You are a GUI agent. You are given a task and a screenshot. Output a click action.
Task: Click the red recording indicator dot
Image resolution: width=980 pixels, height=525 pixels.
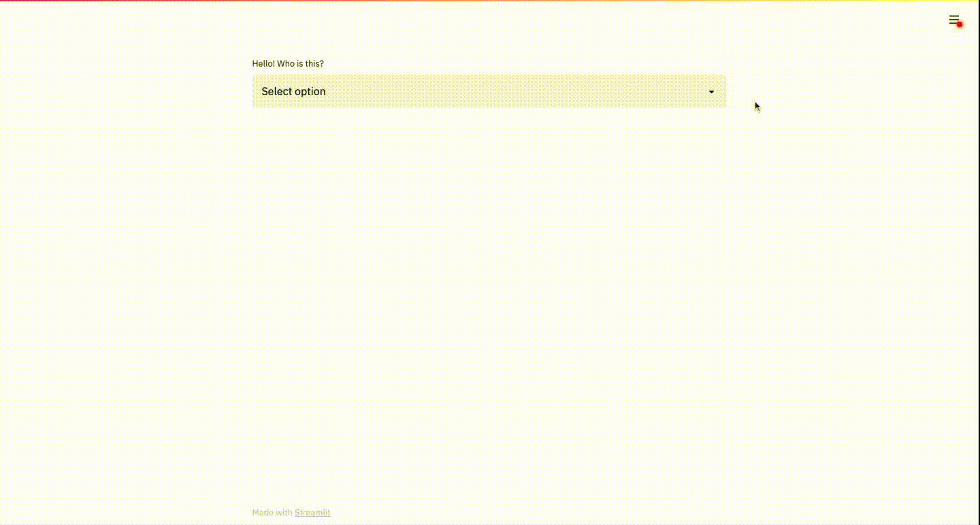pos(960,24)
